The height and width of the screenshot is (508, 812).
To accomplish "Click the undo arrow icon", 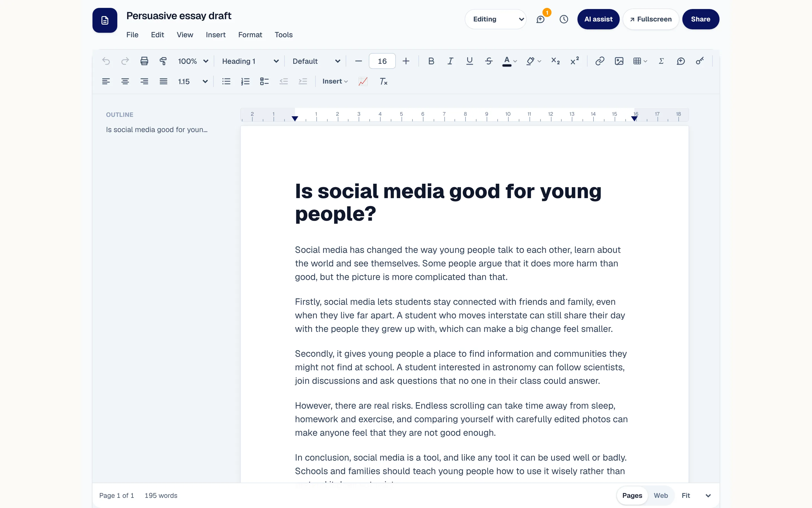I will pyautogui.click(x=106, y=61).
